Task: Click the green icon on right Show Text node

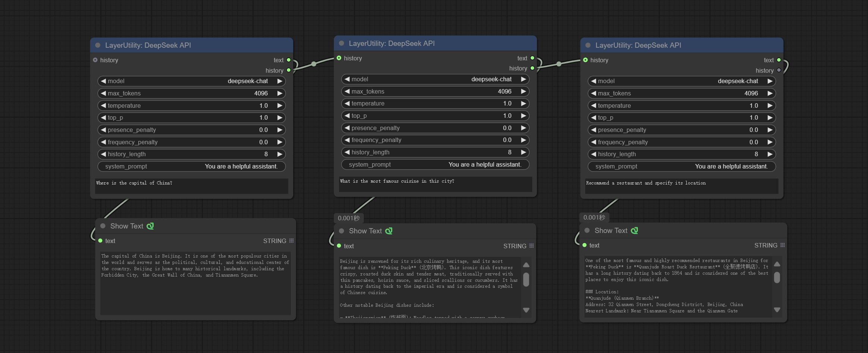Action: click(x=634, y=231)
